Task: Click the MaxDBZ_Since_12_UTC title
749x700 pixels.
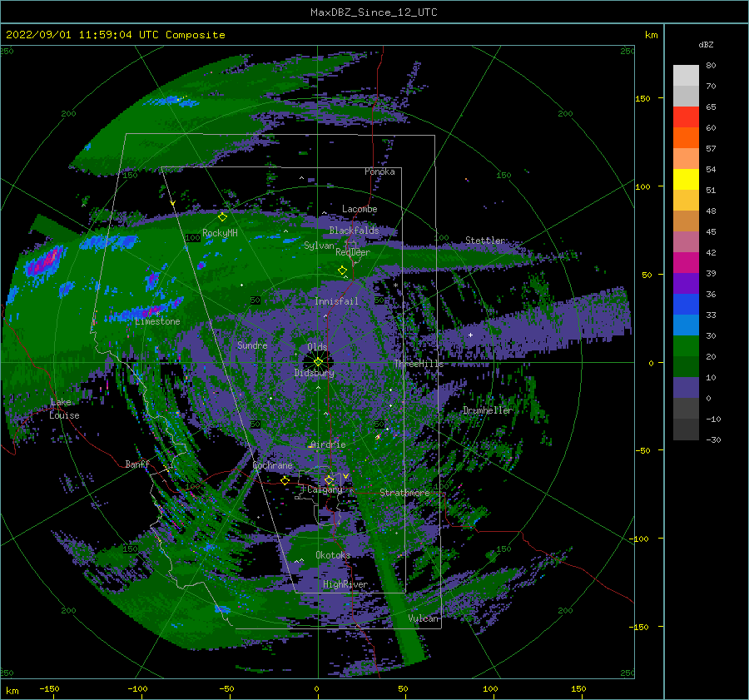Action: pos(374,12)
